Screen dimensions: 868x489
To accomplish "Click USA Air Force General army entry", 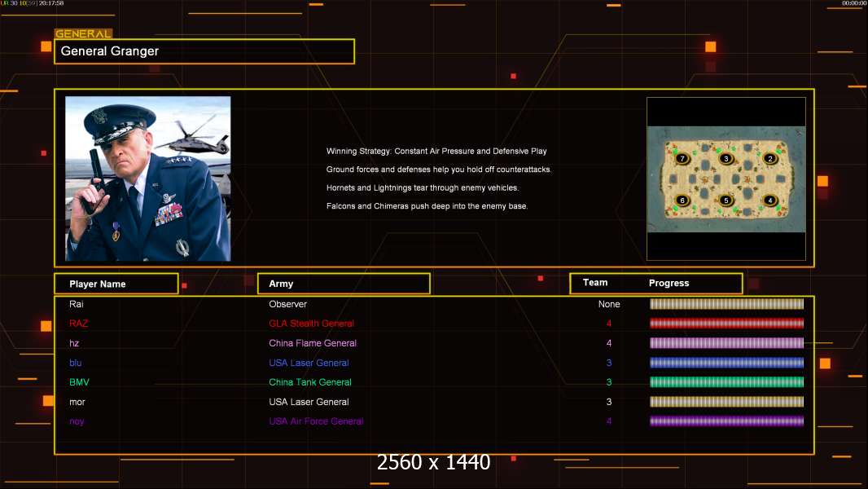I will tap(316, 421).
